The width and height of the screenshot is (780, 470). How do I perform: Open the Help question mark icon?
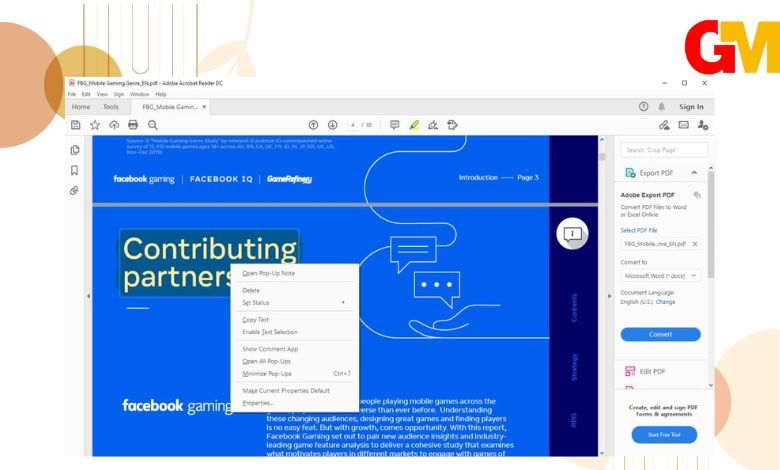644,106
